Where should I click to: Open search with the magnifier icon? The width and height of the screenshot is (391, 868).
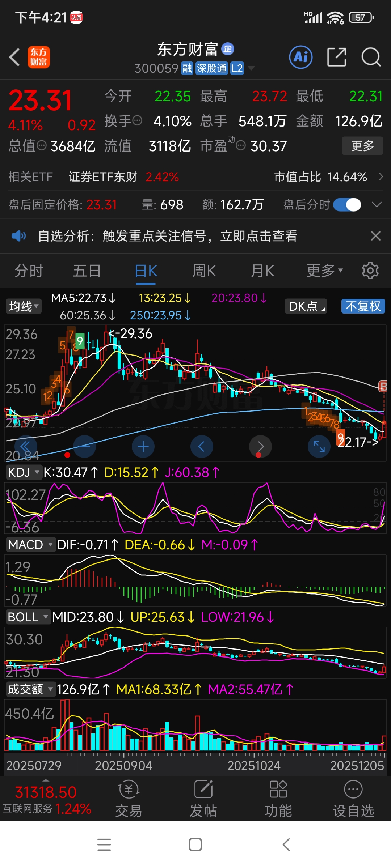pos(371,57)
